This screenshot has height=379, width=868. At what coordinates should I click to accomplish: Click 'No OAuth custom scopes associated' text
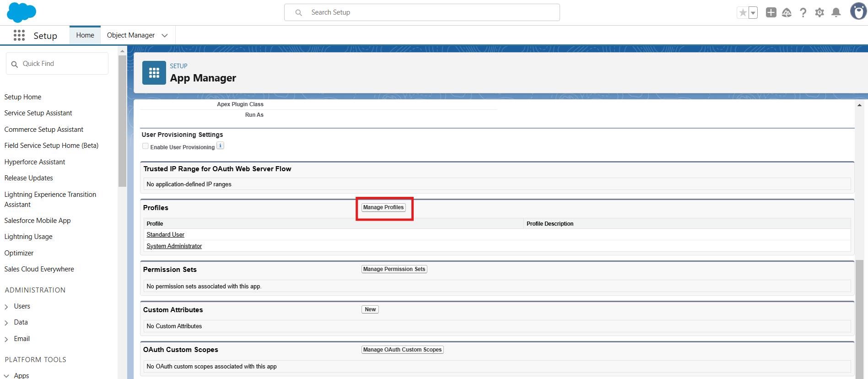click(212, 367)
